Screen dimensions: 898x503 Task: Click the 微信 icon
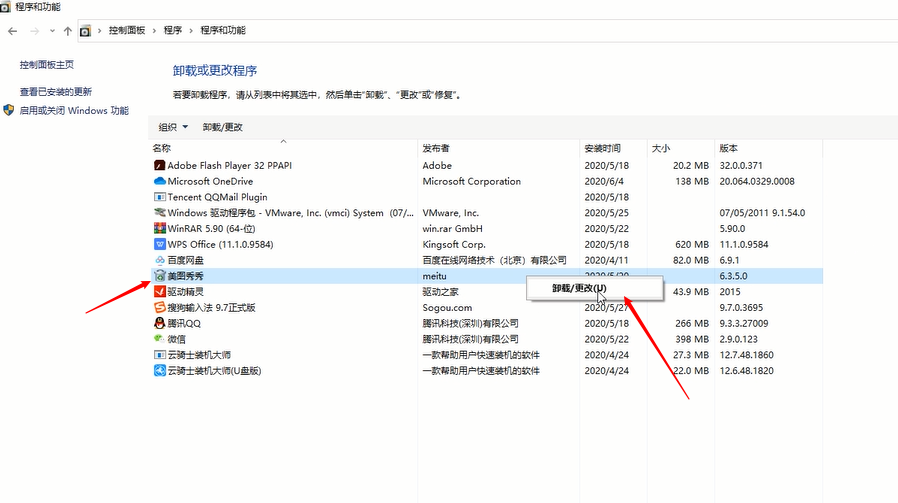tap(160, 339)
